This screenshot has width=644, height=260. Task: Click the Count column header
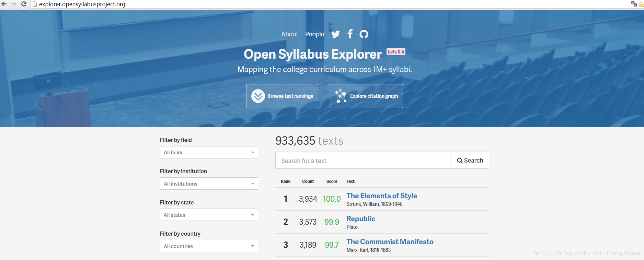click(x=308, y=181)
